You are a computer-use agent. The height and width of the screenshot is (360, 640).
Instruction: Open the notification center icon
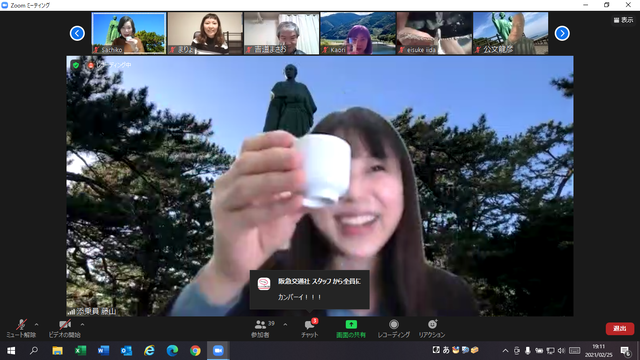(625, 351)
